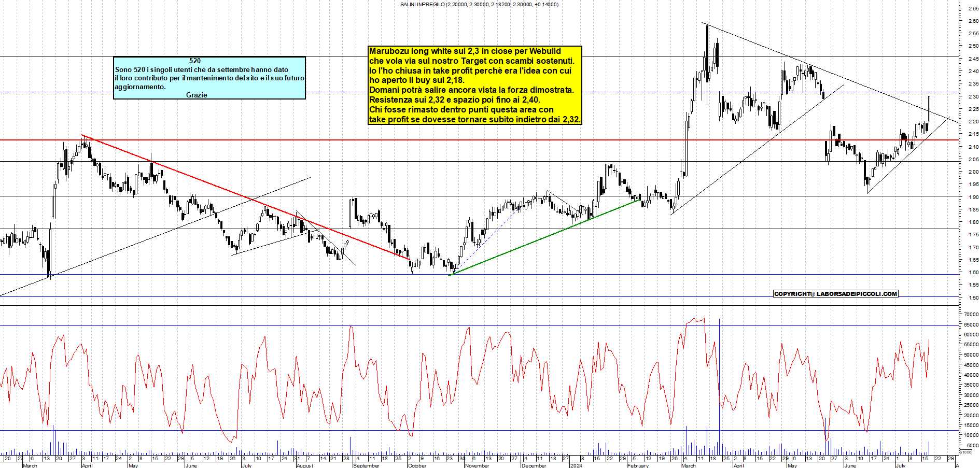
Task: Click the December month label
Action: 534,465
